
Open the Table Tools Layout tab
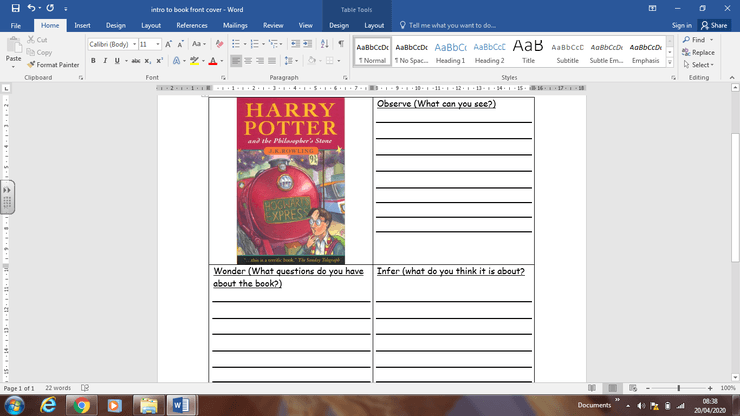pos(374,25)
